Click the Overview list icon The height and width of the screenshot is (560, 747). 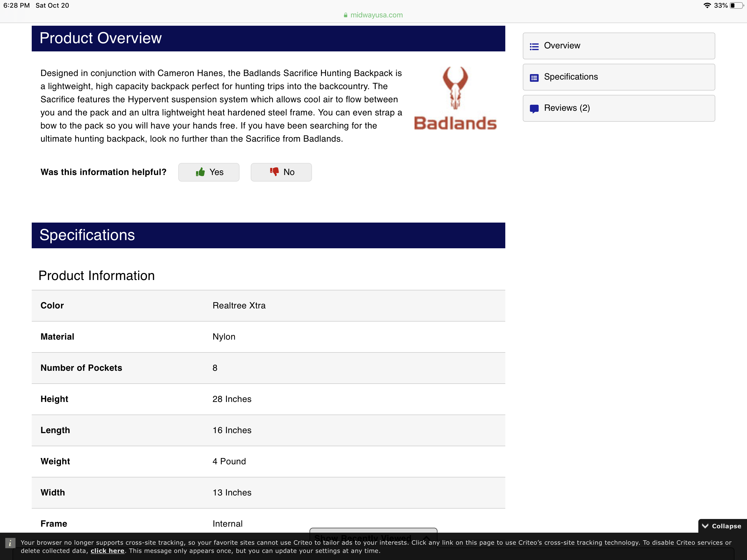[534, 46]
